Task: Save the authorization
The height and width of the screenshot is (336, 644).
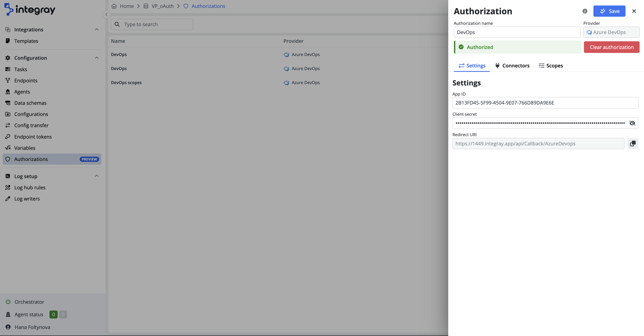Action: (x=609, y=11)
